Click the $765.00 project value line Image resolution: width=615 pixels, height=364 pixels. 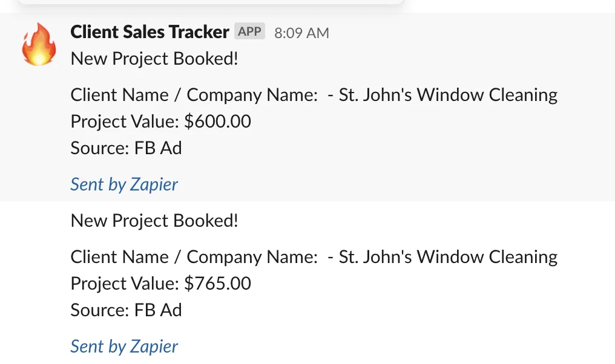[x=161, y=284]
